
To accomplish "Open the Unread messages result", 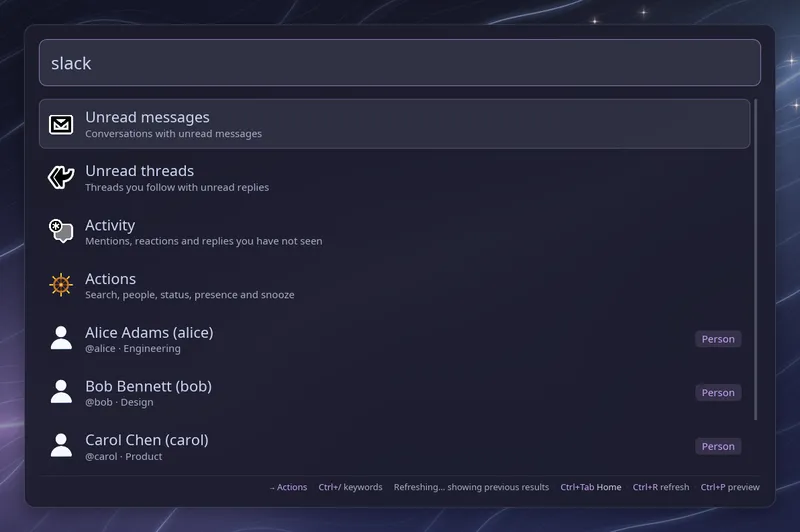I will click(394, 124).
